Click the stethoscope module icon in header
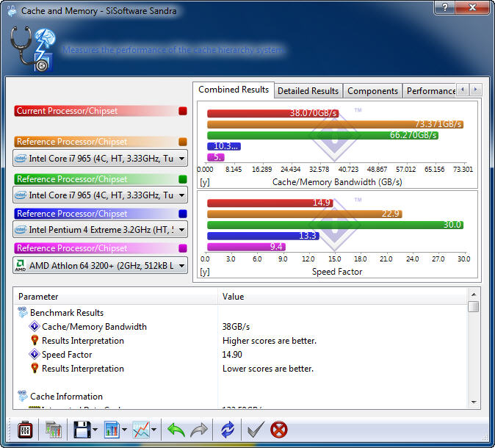This screenshot has height=448, width=495. 33,49
